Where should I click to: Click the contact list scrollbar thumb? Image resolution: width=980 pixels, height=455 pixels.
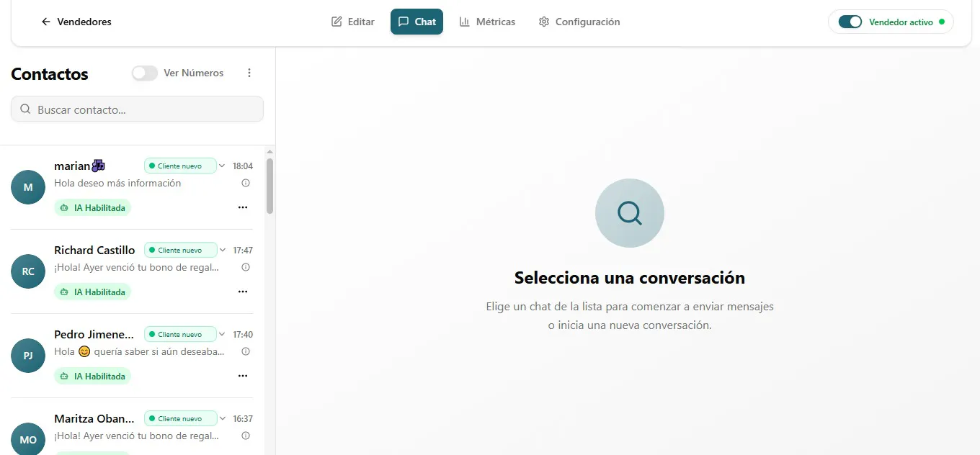tap(269, 186)
